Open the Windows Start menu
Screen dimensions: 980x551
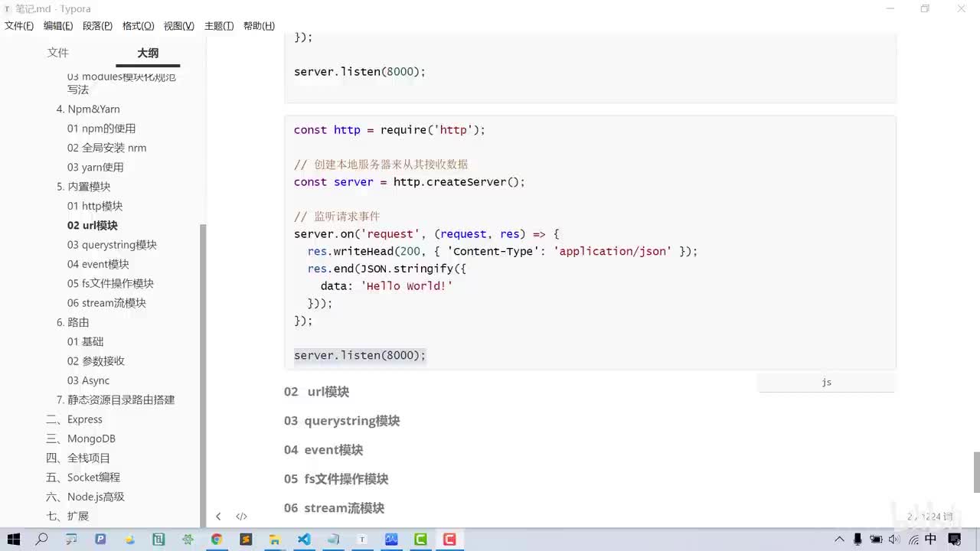click(x=14, y=539)
